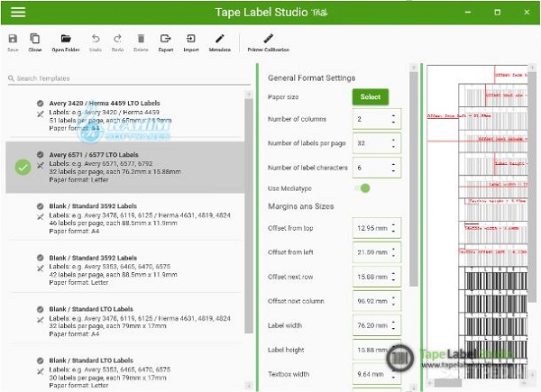
Task: Toggle the Use Mediatype switch
Action: point(362,188)
